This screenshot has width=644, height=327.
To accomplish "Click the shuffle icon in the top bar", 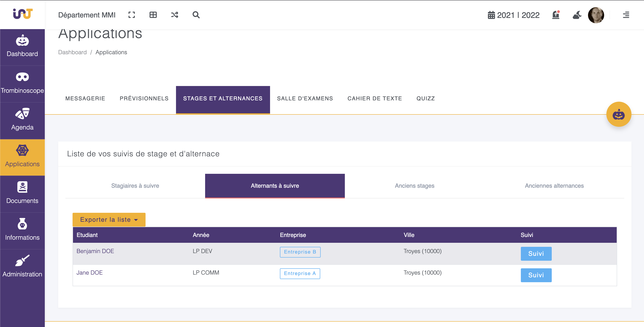I will (175, 15).
